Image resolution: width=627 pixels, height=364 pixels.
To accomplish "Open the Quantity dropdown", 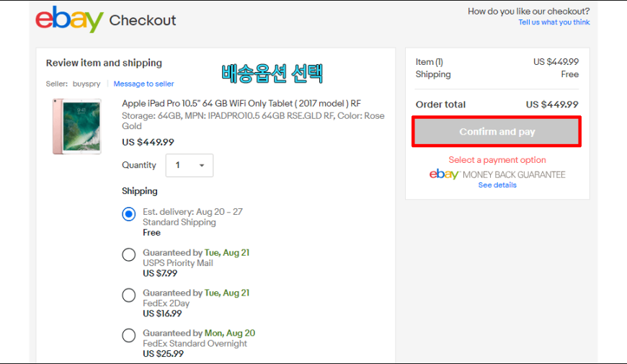I will coord(190,165).
